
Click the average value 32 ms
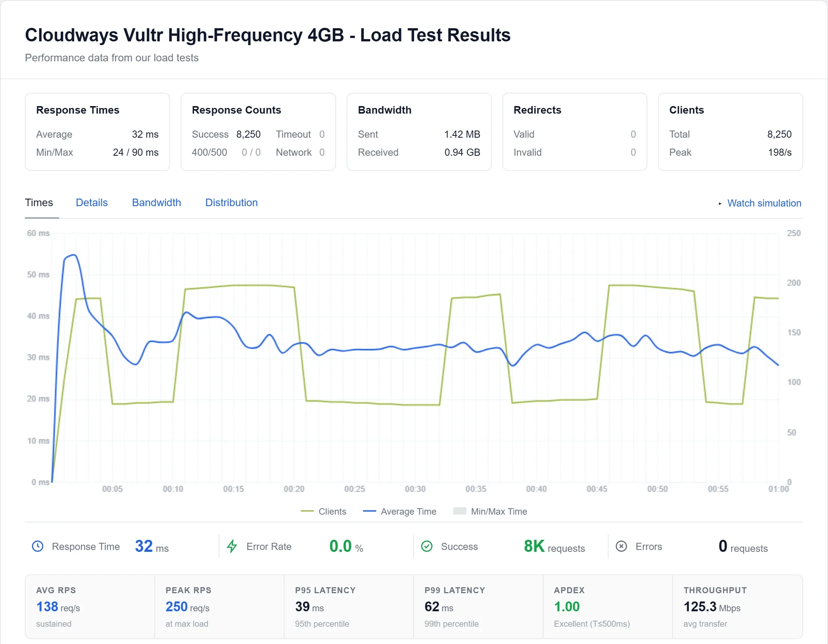[145, 134]
